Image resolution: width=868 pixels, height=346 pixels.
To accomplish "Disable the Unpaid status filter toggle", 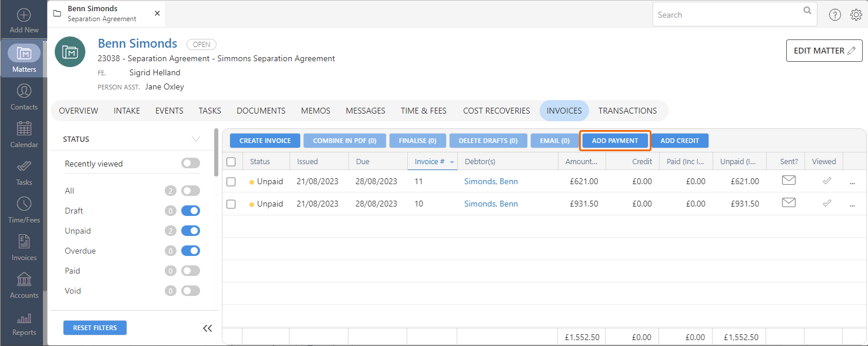I will (191, 231).
